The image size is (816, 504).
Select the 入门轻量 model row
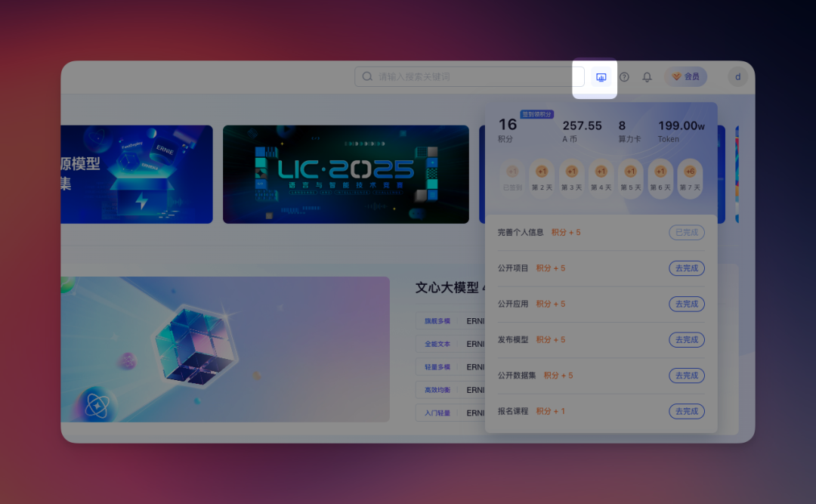point(450,413)
